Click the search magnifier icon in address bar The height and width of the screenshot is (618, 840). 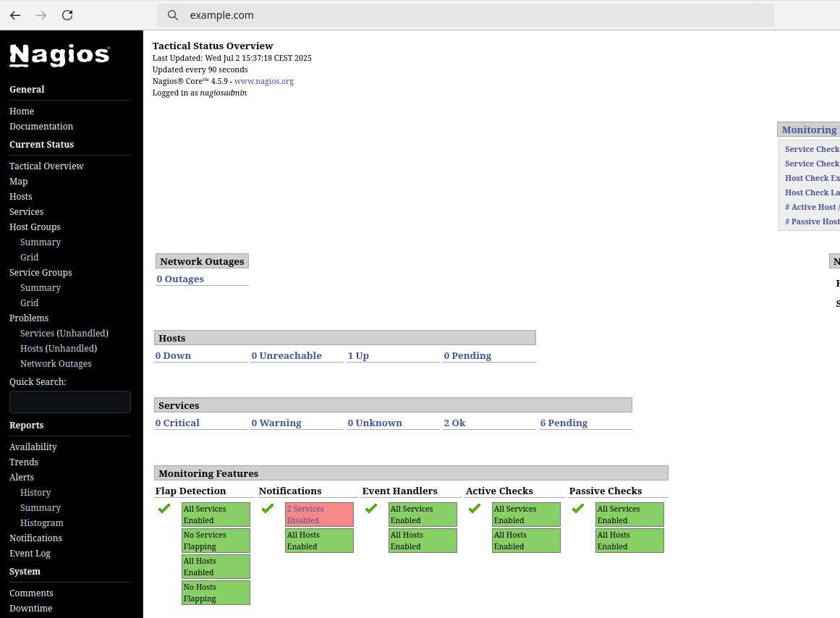click(172, 15)
